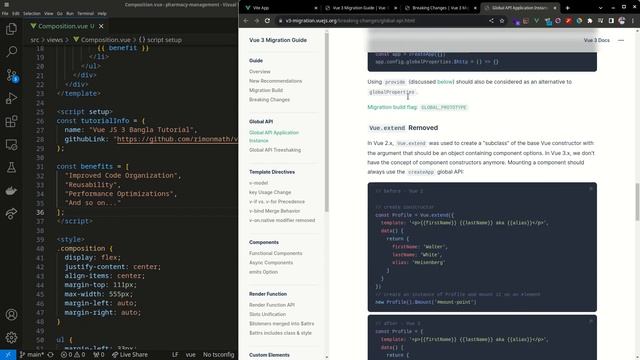Image resolution: width=640 pixels, height=360 pixels.
Task: Open the Vue 3 Docs header link
Action: click(x=596, y=40)
